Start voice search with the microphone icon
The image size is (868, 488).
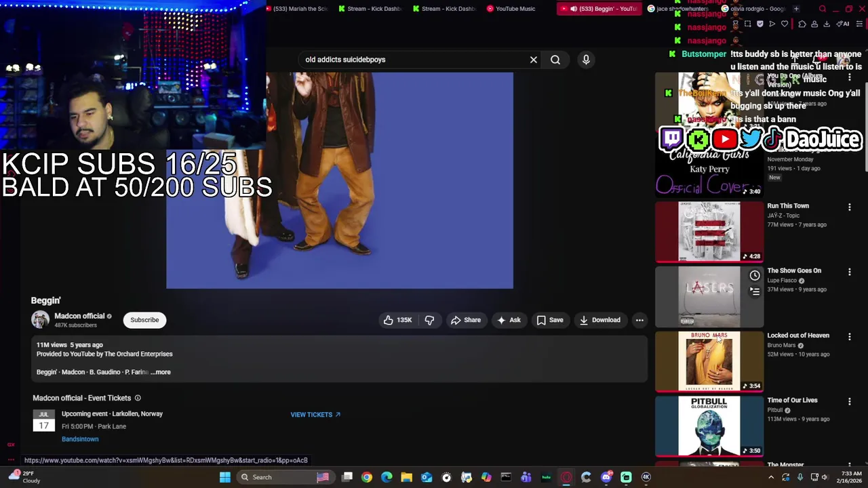[586, 60]
